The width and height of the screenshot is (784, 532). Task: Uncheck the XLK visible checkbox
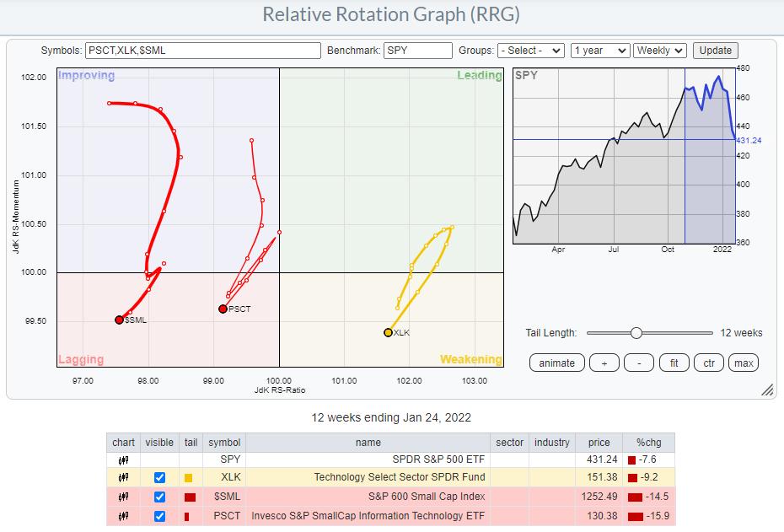[x=159, y=478]
